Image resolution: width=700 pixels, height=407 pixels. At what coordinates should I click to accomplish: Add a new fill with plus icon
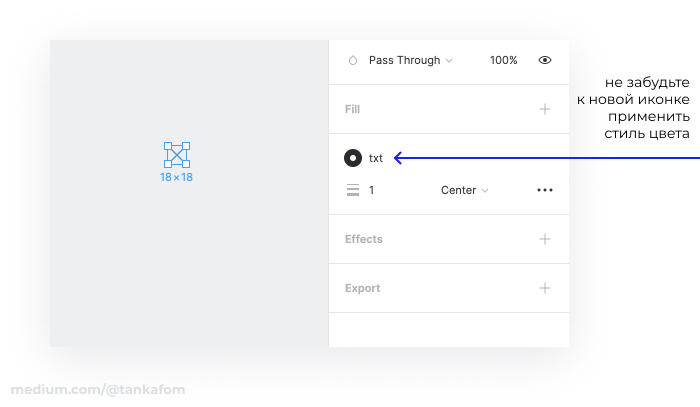pyautogui.click(x=545, y=109)
